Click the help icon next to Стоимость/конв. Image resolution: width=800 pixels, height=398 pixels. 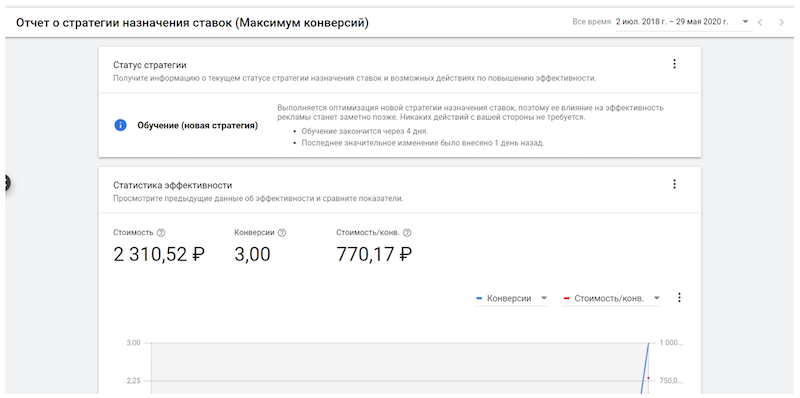click(407, 232)
